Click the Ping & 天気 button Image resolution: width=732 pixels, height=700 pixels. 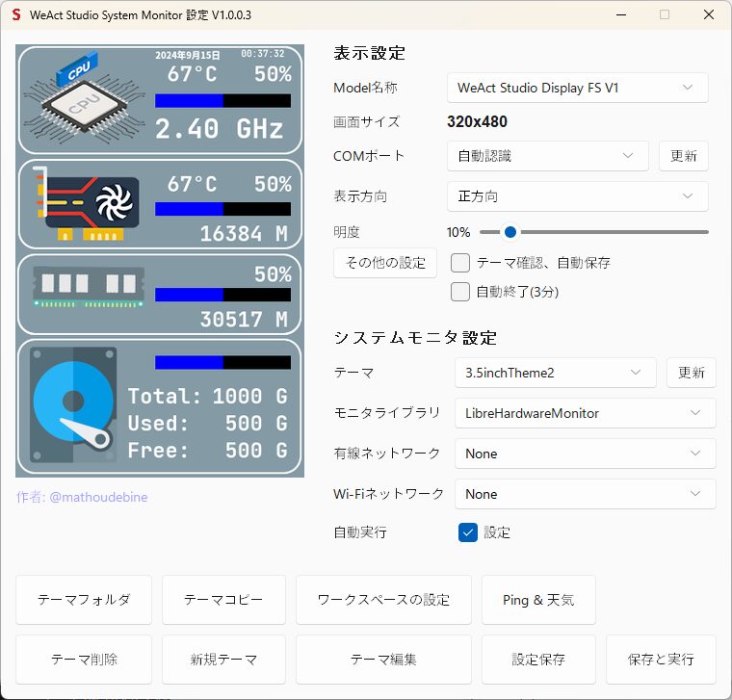(538, 600)
